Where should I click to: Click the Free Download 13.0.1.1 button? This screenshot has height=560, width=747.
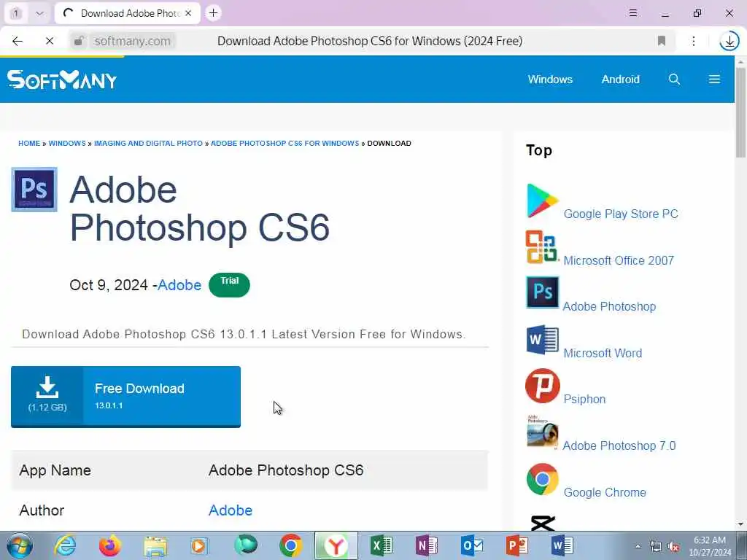125,397
